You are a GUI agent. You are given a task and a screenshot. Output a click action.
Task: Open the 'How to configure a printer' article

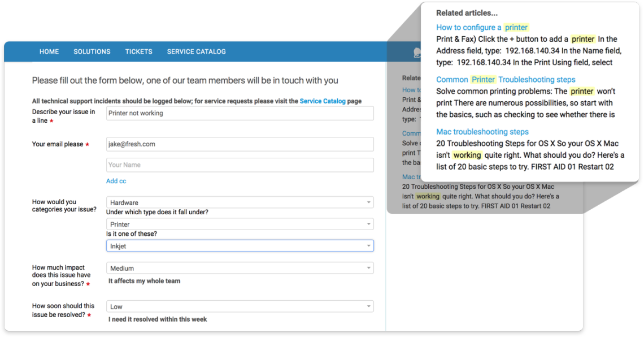[x=482, y=27]
